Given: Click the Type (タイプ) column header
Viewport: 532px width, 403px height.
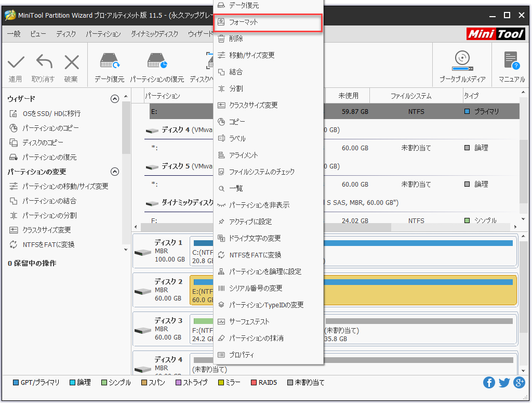Looking at the screenshot, I should [491, 96].
